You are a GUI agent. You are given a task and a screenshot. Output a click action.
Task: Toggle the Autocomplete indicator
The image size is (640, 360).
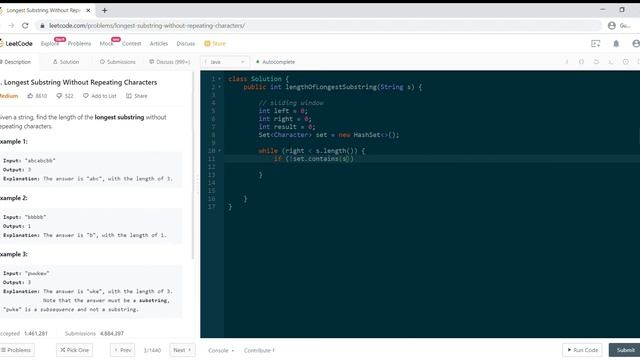point(275,62)
